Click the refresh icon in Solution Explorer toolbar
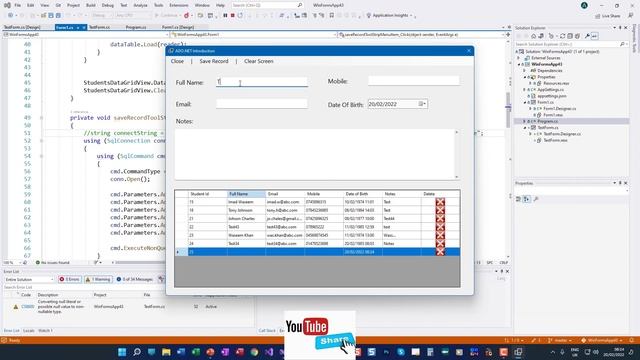640x360 pixels. (562, 36)
